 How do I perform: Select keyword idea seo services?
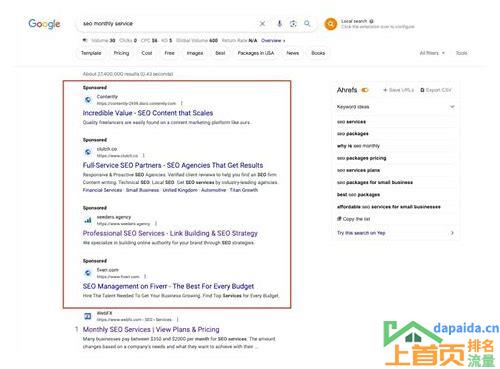351,122
